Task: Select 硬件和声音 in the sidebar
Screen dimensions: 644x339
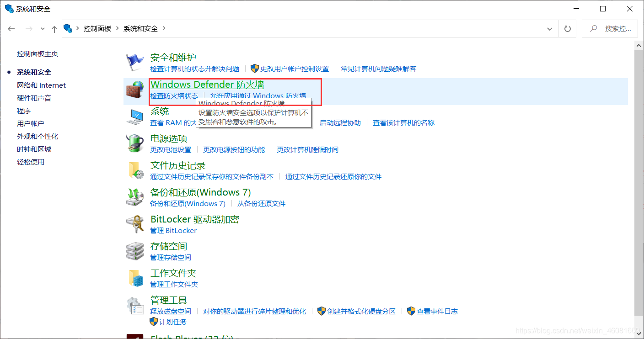Action: (x=34, y=98)
